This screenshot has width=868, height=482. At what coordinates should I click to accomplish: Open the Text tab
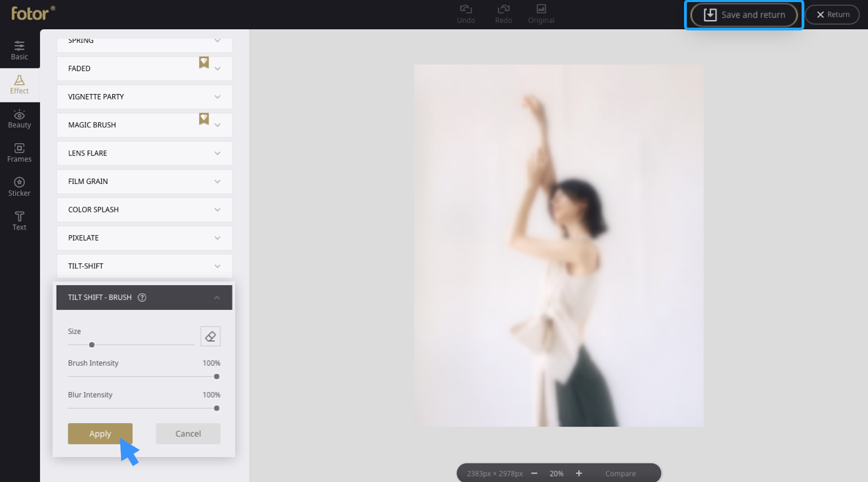(x=19, y=221)
